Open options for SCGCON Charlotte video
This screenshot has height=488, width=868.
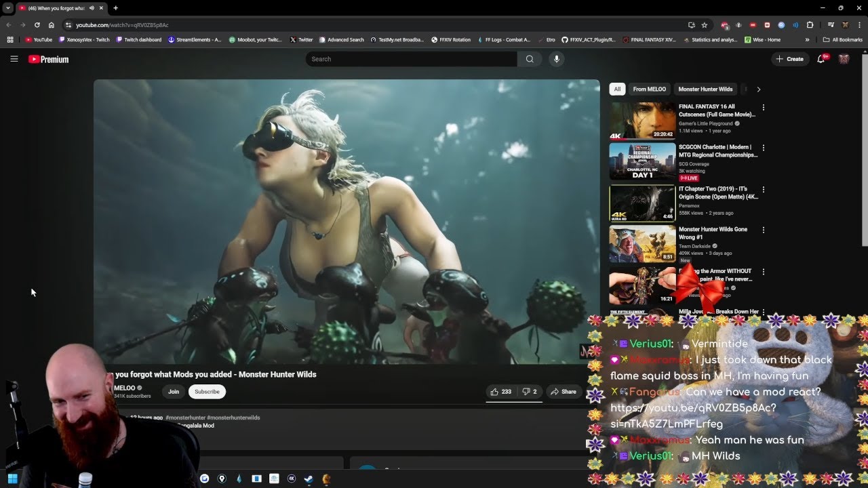(764, 148)
